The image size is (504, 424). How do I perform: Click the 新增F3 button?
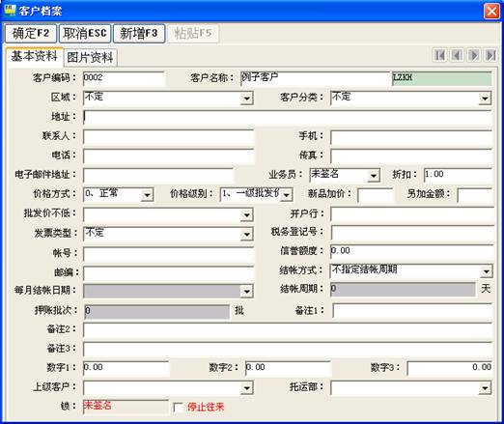pos(139,33)
